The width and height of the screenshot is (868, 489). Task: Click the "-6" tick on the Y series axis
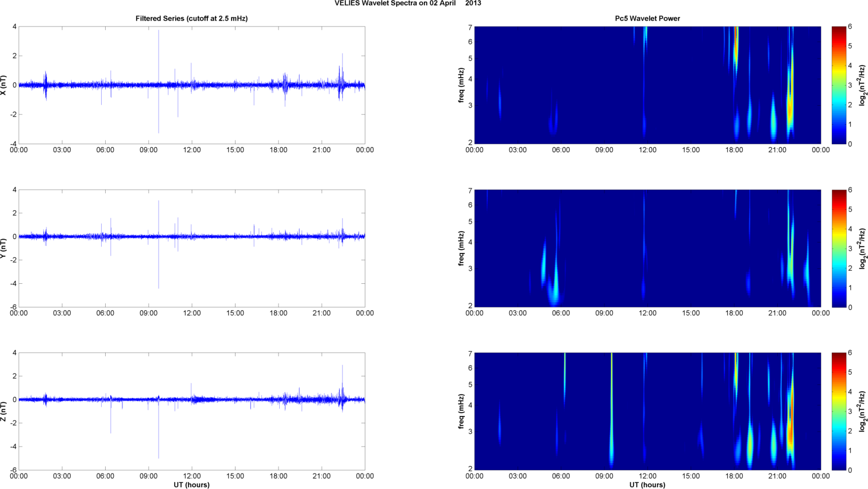pos(13,307)
